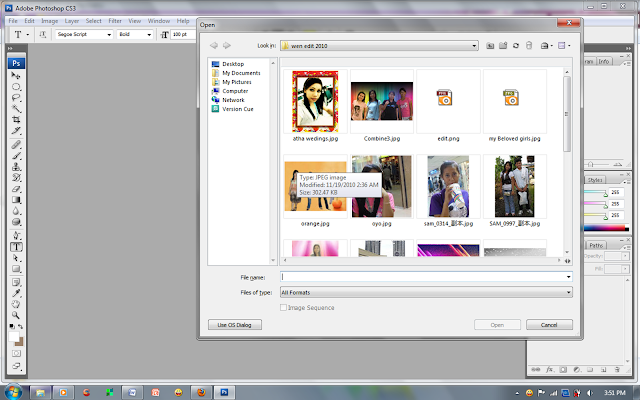Viewport: 640px width, 400px height.
Task: Create a new folder in Open dialog
Action: click(503, 46)
